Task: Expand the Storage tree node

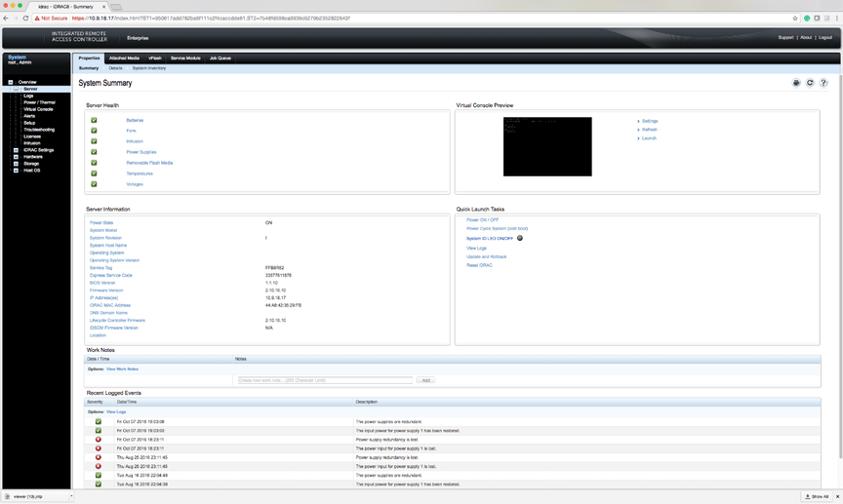Action: 16,164
